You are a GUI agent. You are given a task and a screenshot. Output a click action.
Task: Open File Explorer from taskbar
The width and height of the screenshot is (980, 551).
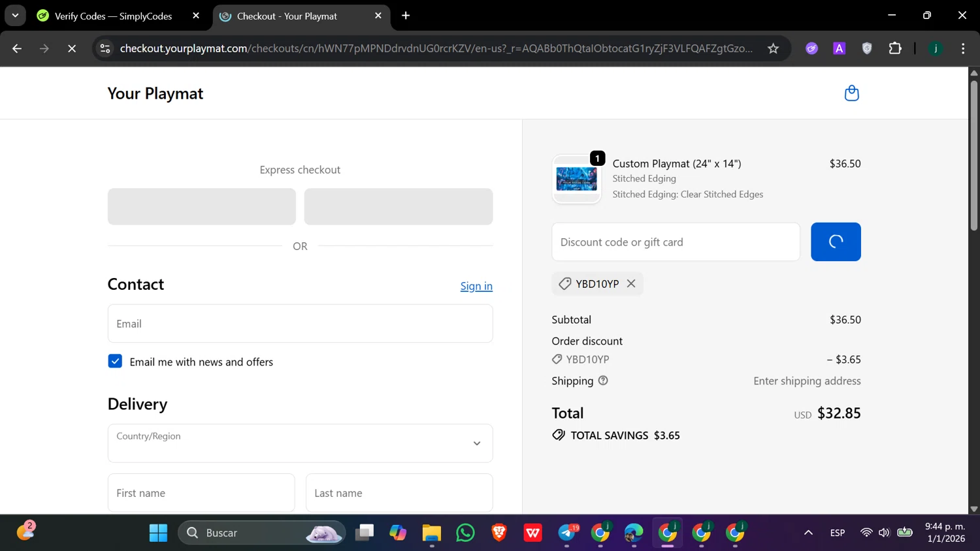432,533
